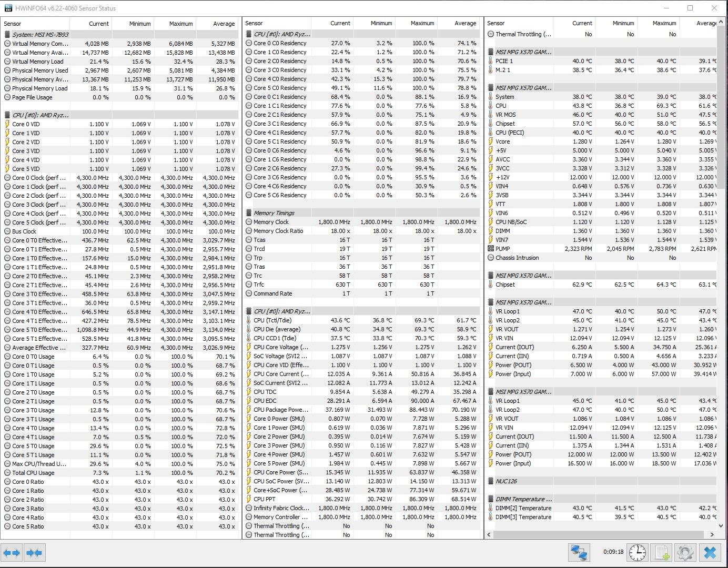The height and width of the screenshot is (568, 728).
Task: Click the expand columns arrows icon
Action: (x=12, y=553)
